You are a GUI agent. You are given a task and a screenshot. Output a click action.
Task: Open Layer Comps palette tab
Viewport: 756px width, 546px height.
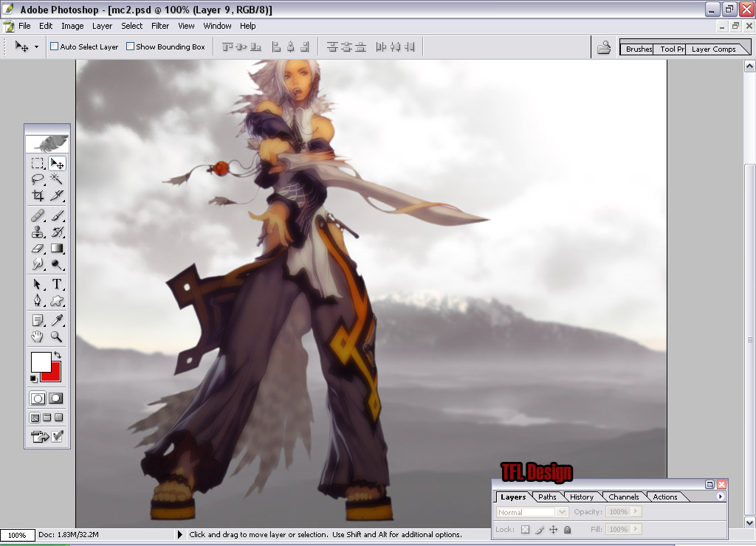click(714, 49)
